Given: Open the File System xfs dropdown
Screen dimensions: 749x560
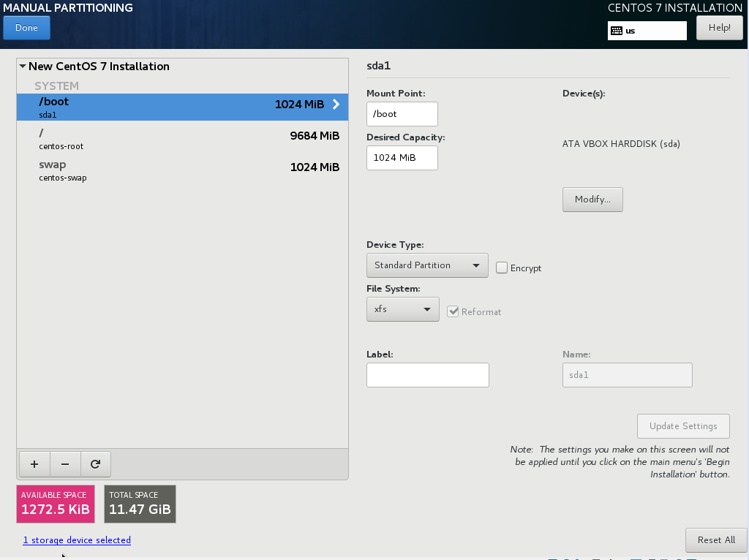Looking at the screenshot, I should [x=402, y=309].
